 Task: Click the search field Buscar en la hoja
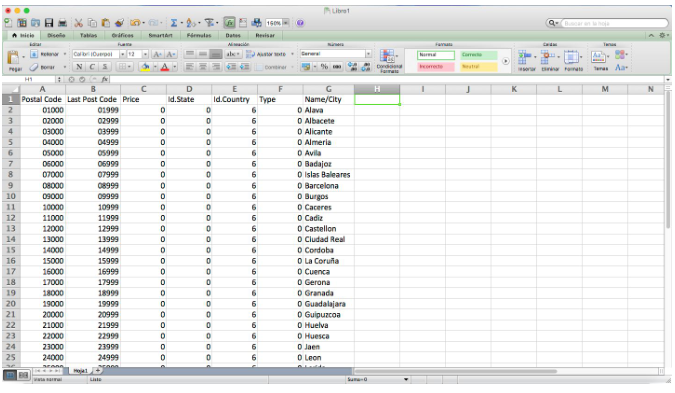[614, 23]
